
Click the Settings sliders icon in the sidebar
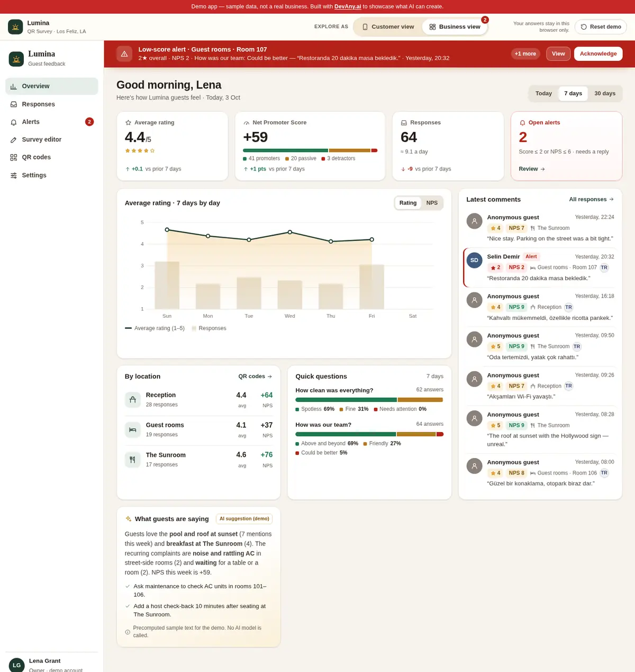pos(14,175)
